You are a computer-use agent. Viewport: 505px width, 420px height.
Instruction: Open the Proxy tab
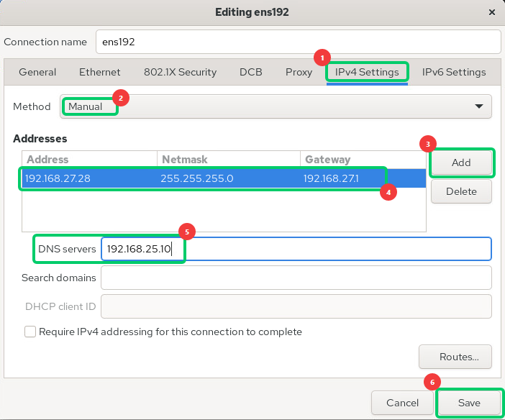(x=299, y=72)
